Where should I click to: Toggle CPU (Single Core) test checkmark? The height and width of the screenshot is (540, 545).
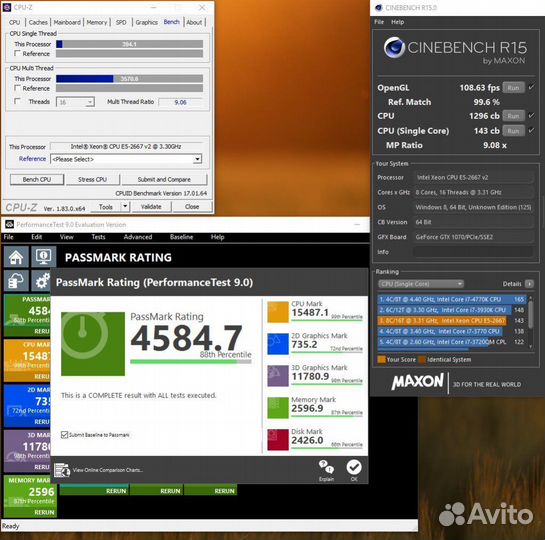coord(531,130)
